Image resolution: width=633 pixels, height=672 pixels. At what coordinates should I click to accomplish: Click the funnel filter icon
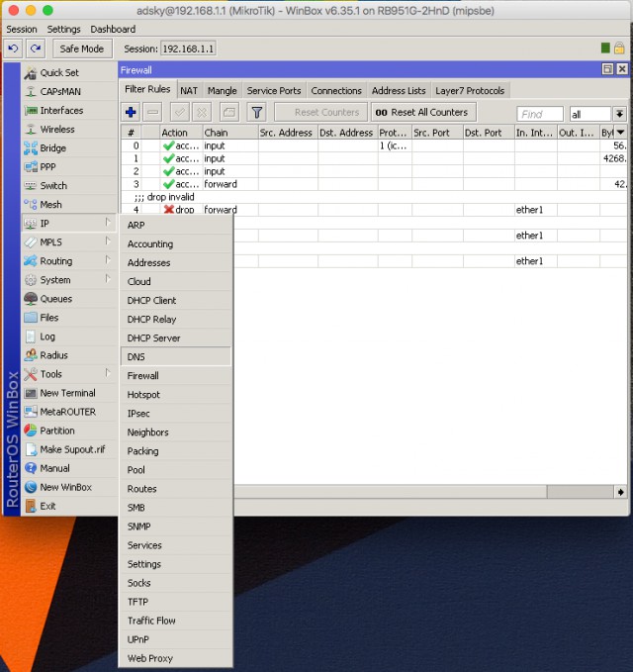(256, 112)
